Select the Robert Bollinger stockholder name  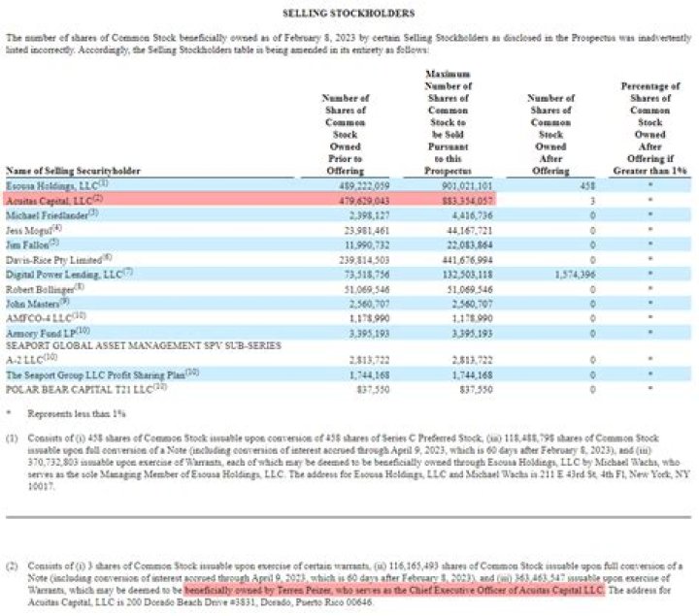point(46,287)
